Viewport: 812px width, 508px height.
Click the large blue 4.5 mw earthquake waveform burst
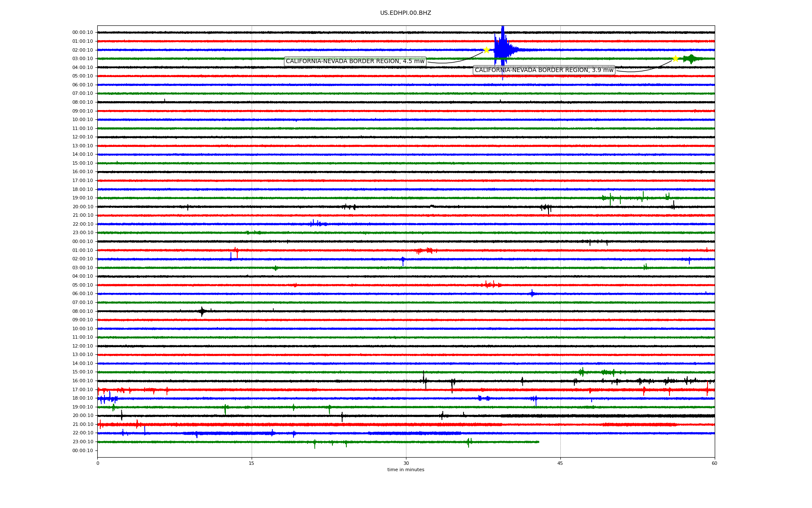(503, 50)
